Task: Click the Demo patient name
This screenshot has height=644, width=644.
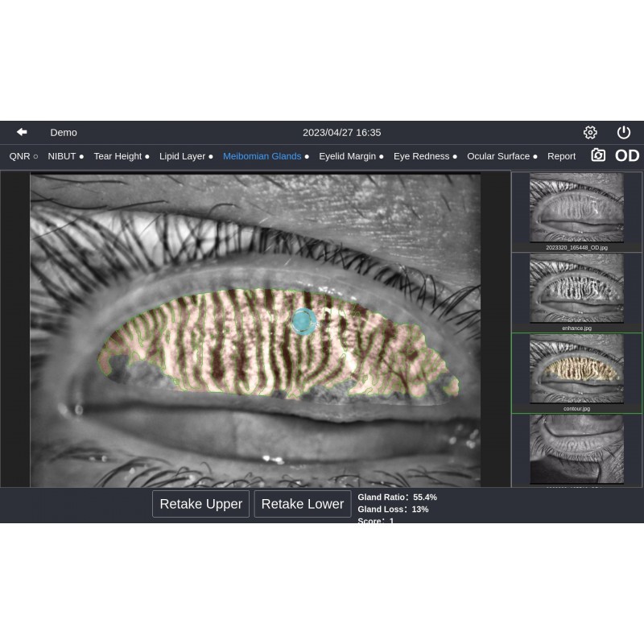Action: pos(64,132)
